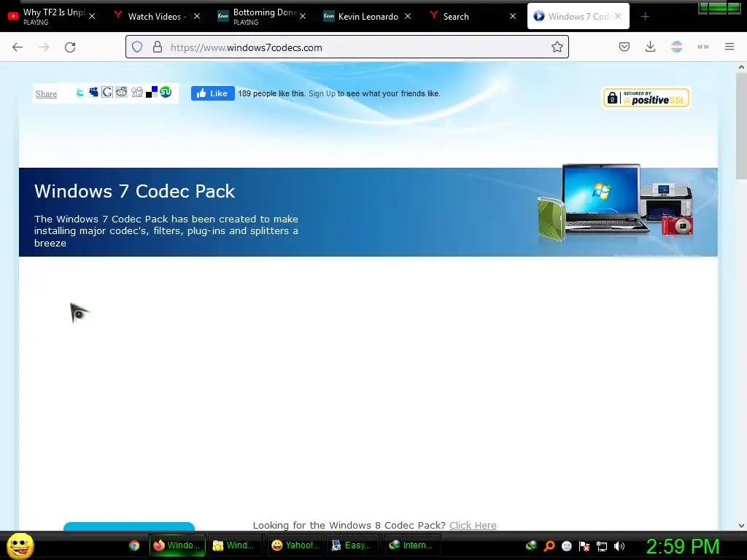Click the Share link
The image size is (747, 560).
click(46, 94)
